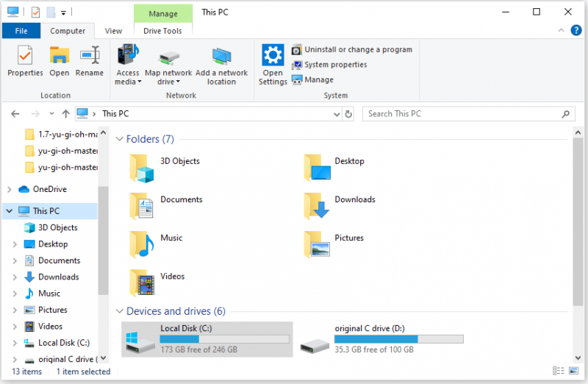
Task: Expand the Downloads tree node
Action: pyautogui.click(x=15, y=277)
